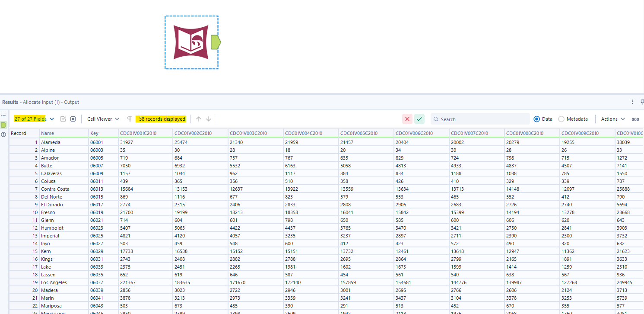Viewport: 644px width, 314px height.
Task: Select the Fresno name cell
Action: tap(64, 212)
